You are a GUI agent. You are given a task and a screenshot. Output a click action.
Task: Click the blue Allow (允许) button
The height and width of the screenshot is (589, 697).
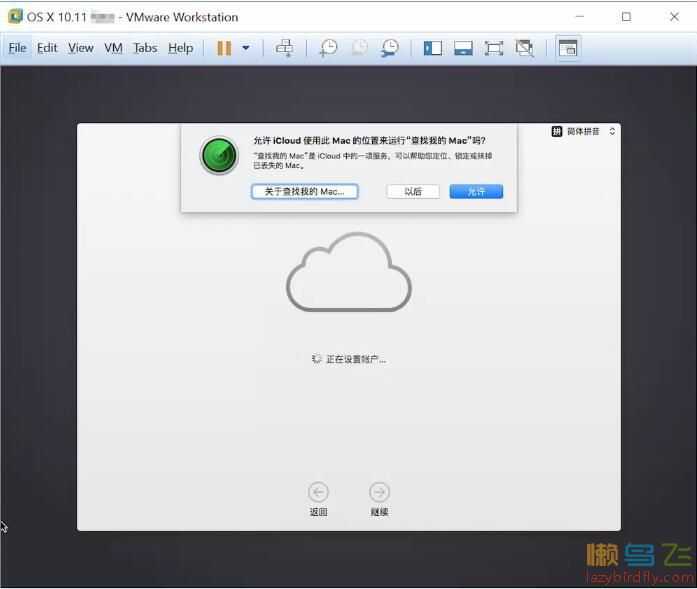[476, 192]
